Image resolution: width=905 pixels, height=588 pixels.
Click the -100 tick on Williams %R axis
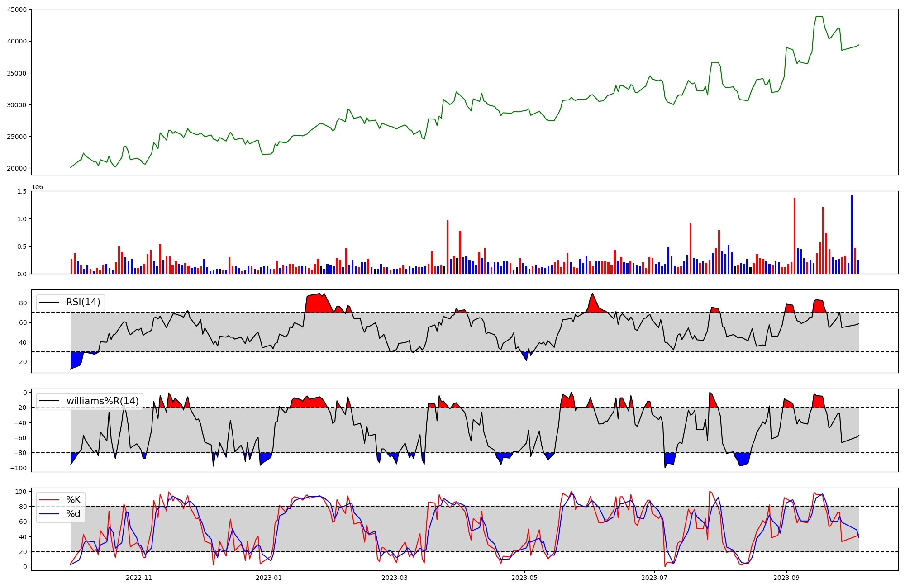coord(18,468)
